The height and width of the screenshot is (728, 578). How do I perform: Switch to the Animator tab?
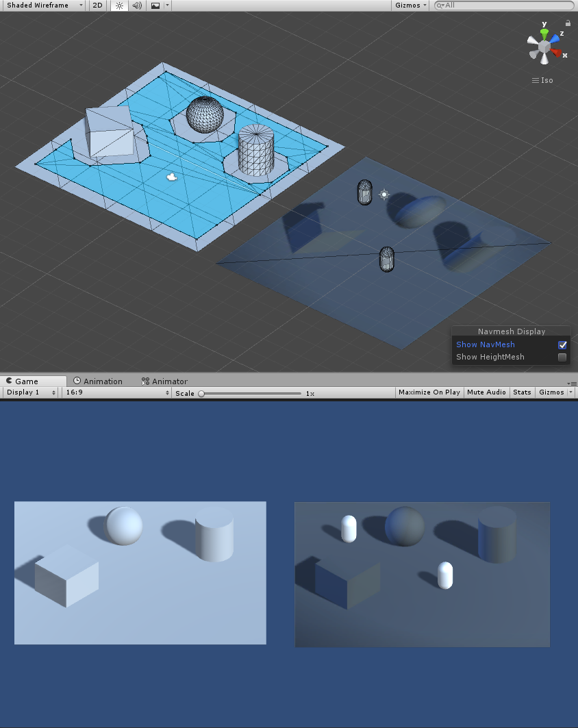tap(165, 381)
